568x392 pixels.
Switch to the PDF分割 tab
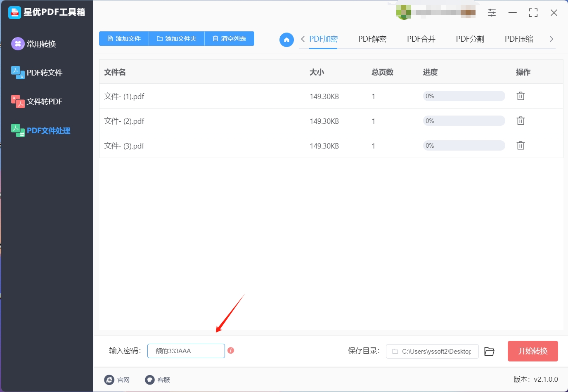pyautogui.click(x=470, y=39)
